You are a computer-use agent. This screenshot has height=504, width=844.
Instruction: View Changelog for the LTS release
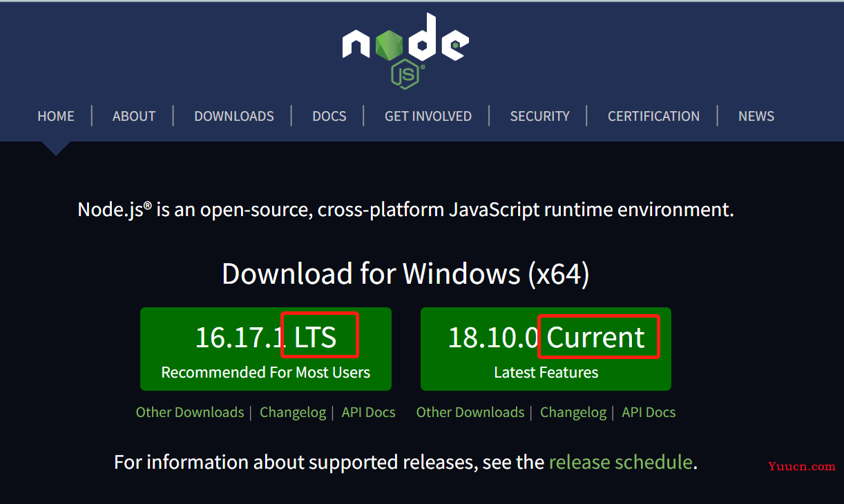(x=293, y=412)
